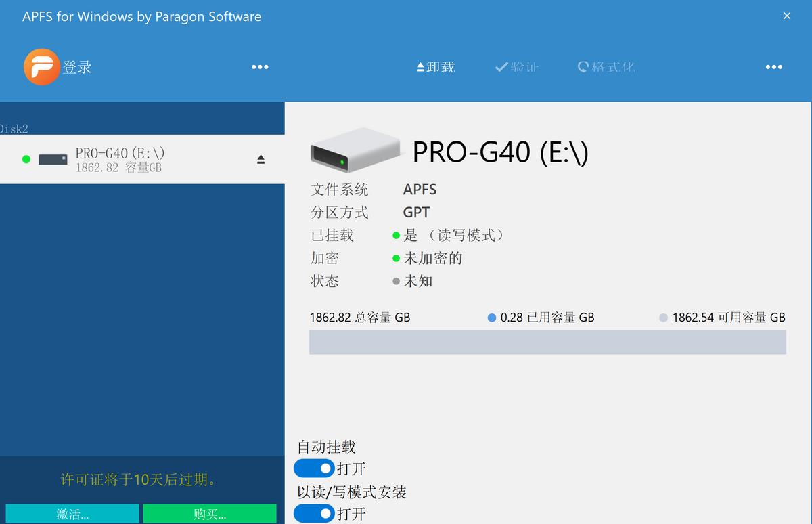Image resolution: width=812 pixels, height=524 pixels.
Task: Open the 格式化 toolbar entry
Action: (607, 66)
